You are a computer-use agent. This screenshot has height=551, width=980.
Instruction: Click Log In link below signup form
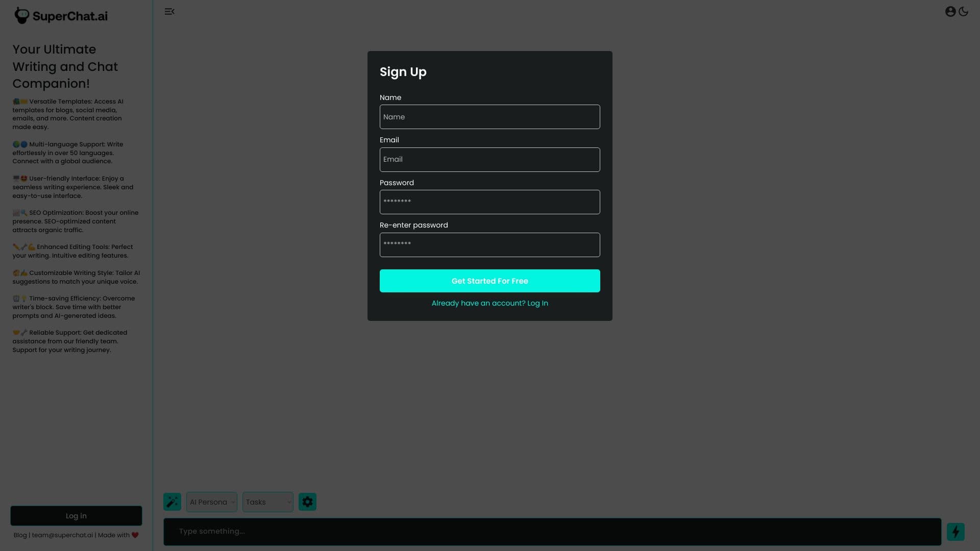point(537,303)
